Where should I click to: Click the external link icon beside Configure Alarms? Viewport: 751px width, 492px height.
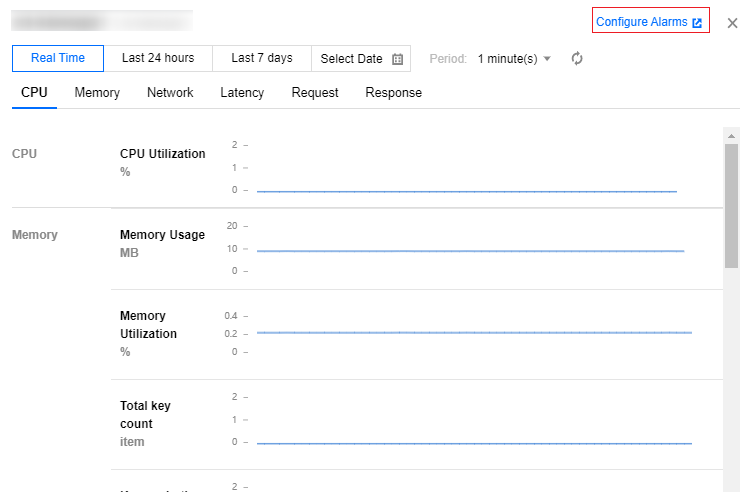[697, 22]
